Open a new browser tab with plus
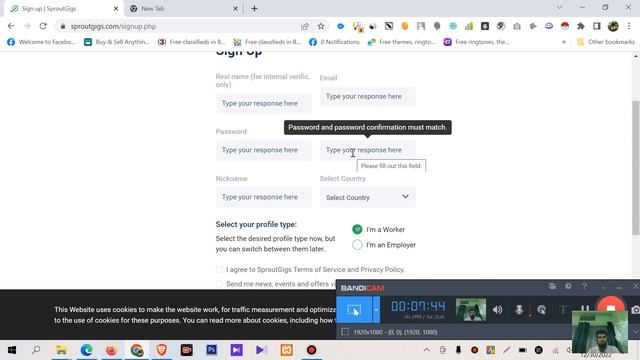This screenshot has height=360, width=640. (x=254, y=8)
